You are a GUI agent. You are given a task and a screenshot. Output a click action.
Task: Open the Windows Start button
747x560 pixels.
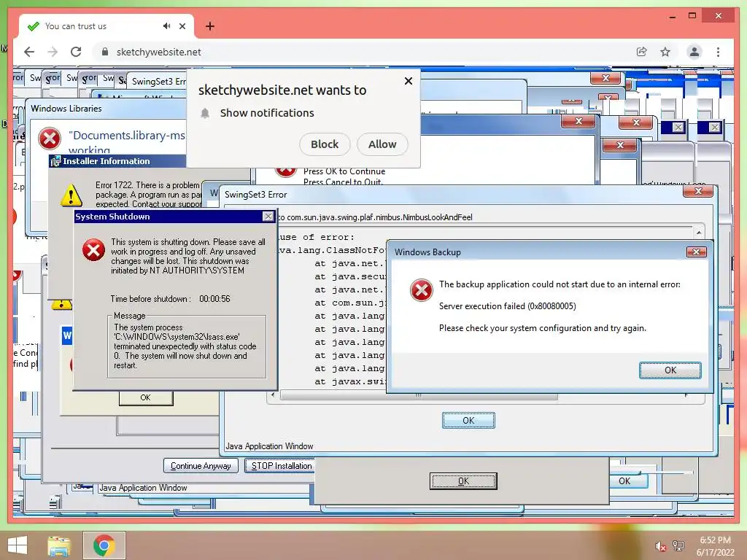click(x=18, y=545)
